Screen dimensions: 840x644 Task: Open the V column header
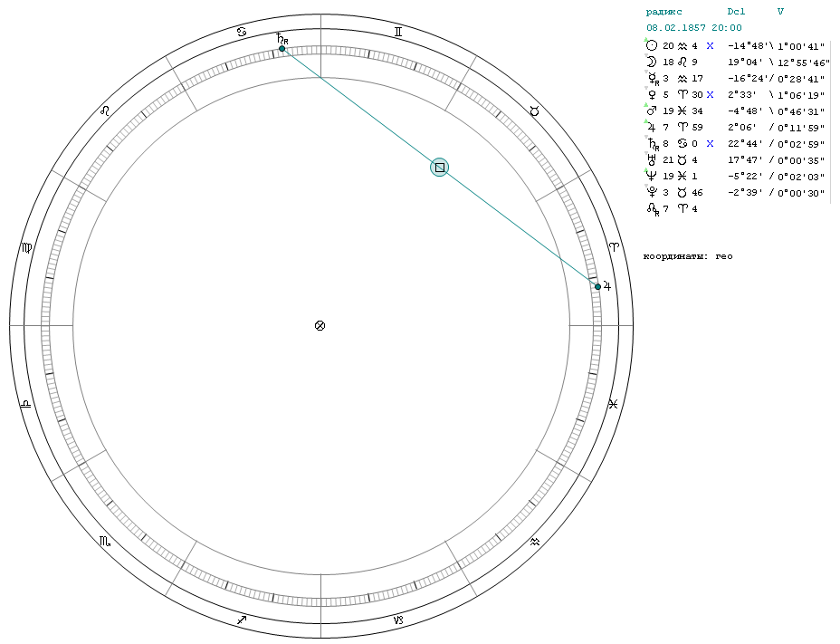[x=780, y=12]
